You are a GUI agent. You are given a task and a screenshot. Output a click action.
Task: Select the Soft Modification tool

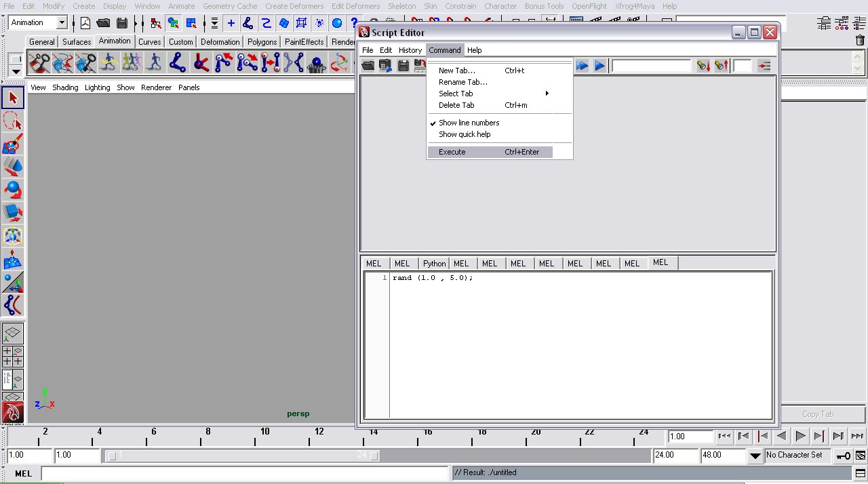(12, 259)
